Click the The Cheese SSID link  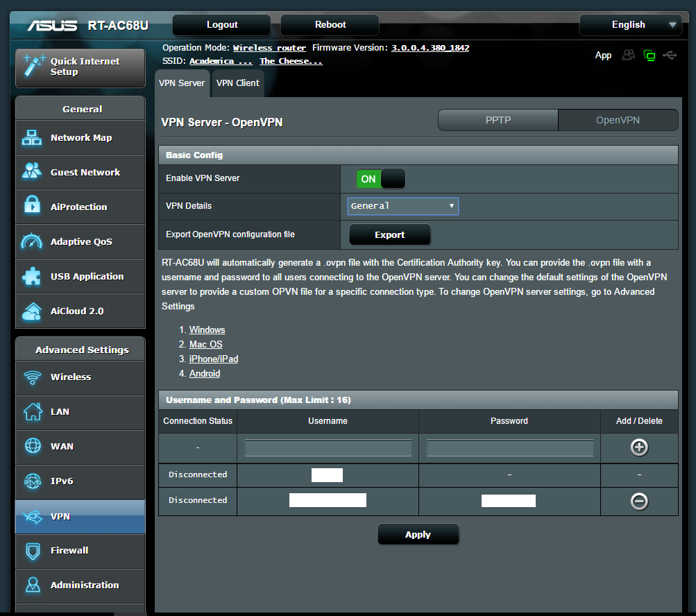291,61
